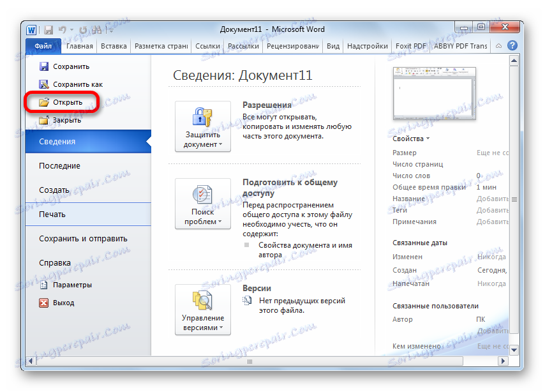
Task: Click Добавить автора under Автор
Action: point(493,331)
